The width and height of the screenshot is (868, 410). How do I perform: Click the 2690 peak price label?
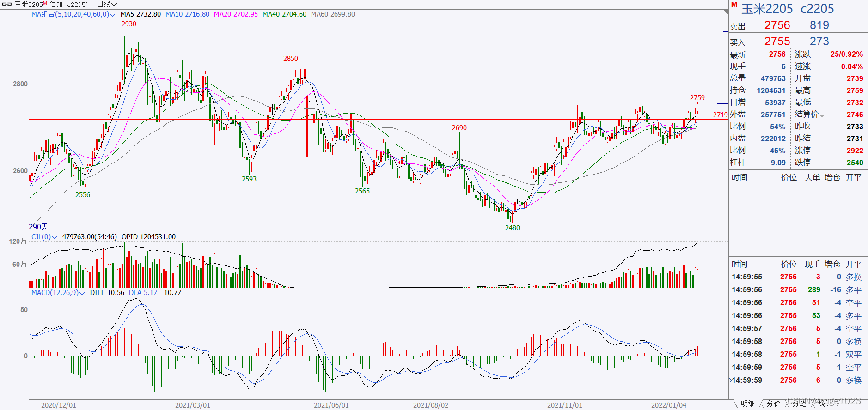(459, 128)
